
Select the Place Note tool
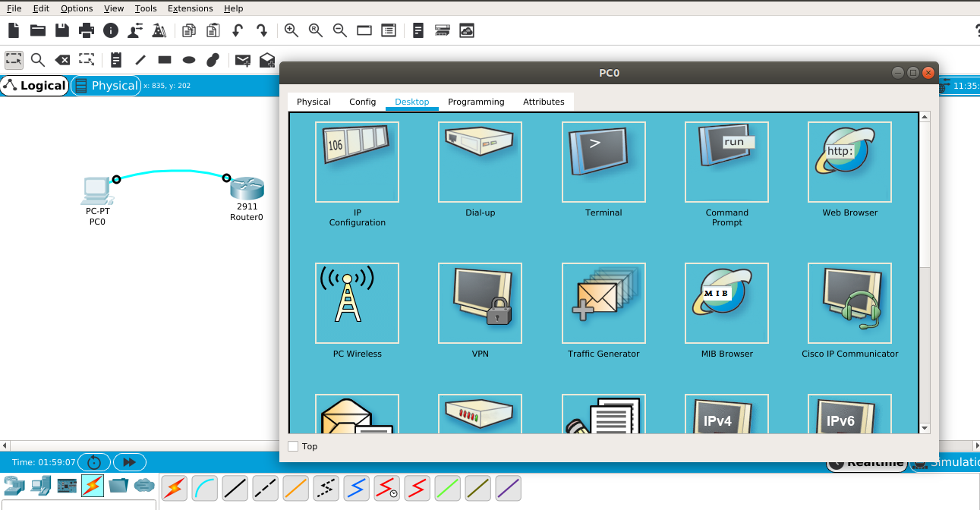116,59
